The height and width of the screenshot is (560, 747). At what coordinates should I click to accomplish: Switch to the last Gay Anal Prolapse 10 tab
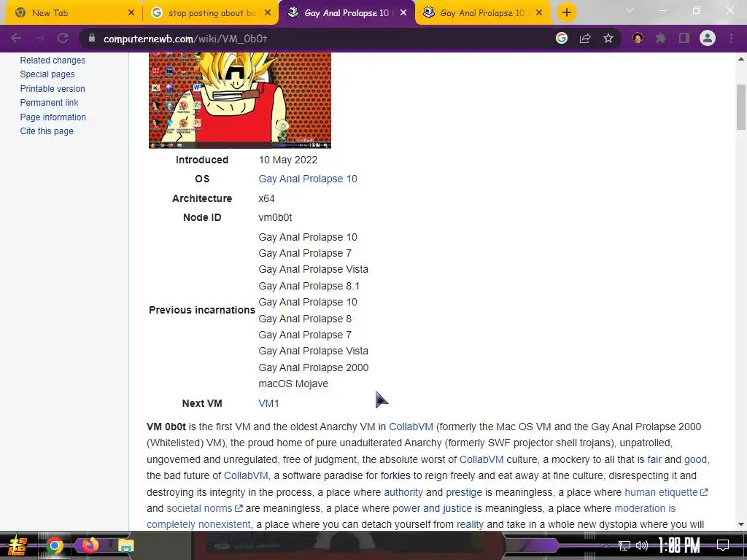[x=481, y=13]
